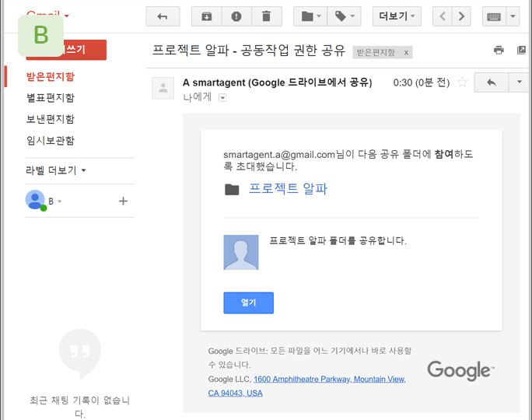This screenshot has width=532, height=420.
Task: Click the keyboard input tools icon
Action: 494,16
